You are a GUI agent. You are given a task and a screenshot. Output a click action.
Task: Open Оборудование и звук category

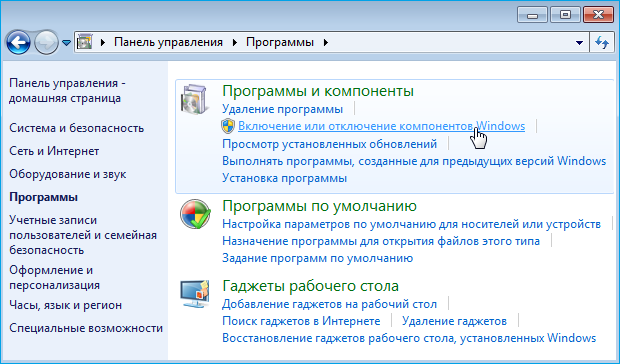click(x=68, y=174)
